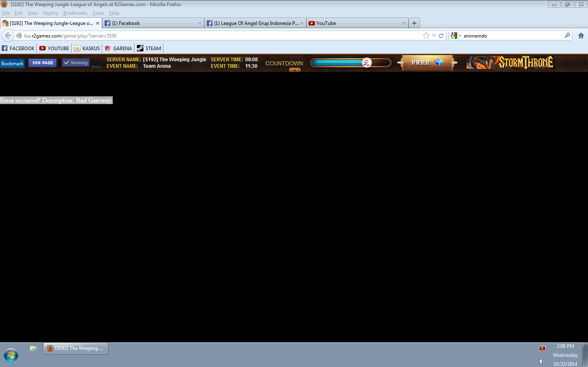Open the GARENA bookmark
This screenshot has height=367, width=588.
(x=118, y=48)
